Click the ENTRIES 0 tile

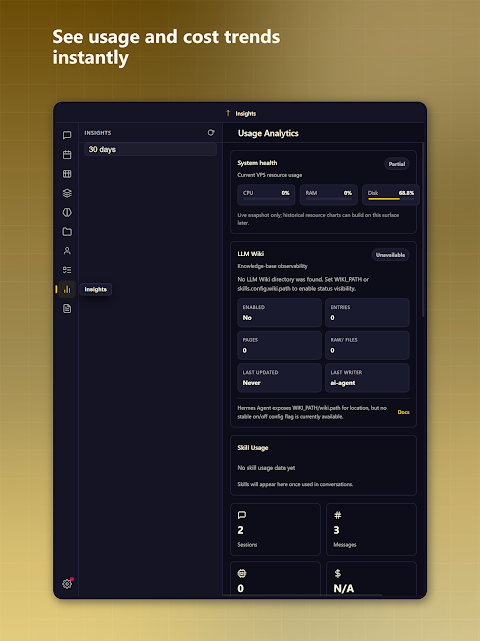point(367,313)
